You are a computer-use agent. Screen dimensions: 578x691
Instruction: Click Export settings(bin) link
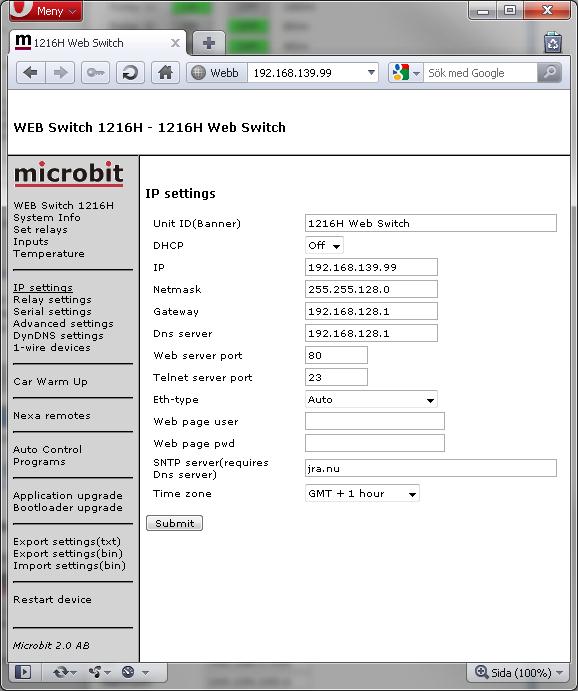tap(68, 553)
